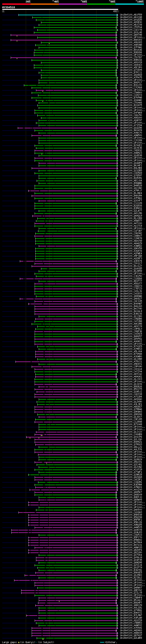Open the UniRef100_A8JCQ8 hit label
Viewport: 146px width, 644px height.
point(131,17)
